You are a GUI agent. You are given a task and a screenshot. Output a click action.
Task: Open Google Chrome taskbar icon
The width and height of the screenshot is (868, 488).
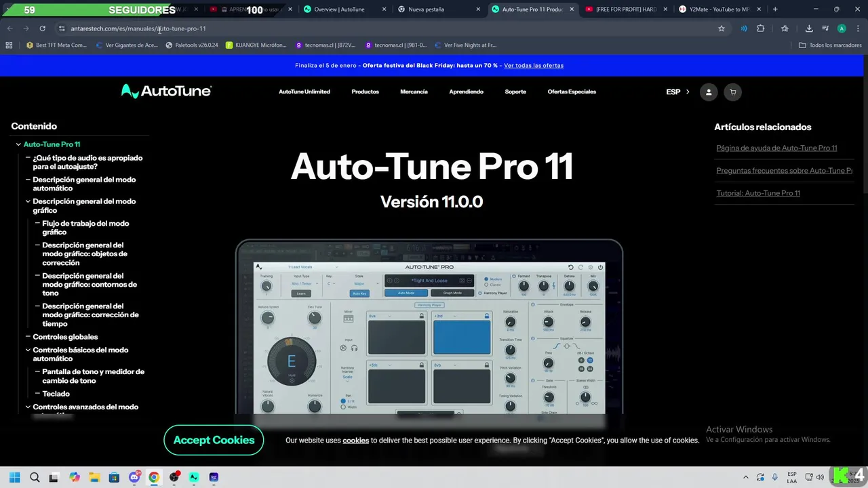pyautogui.click(x=154, y=477)
